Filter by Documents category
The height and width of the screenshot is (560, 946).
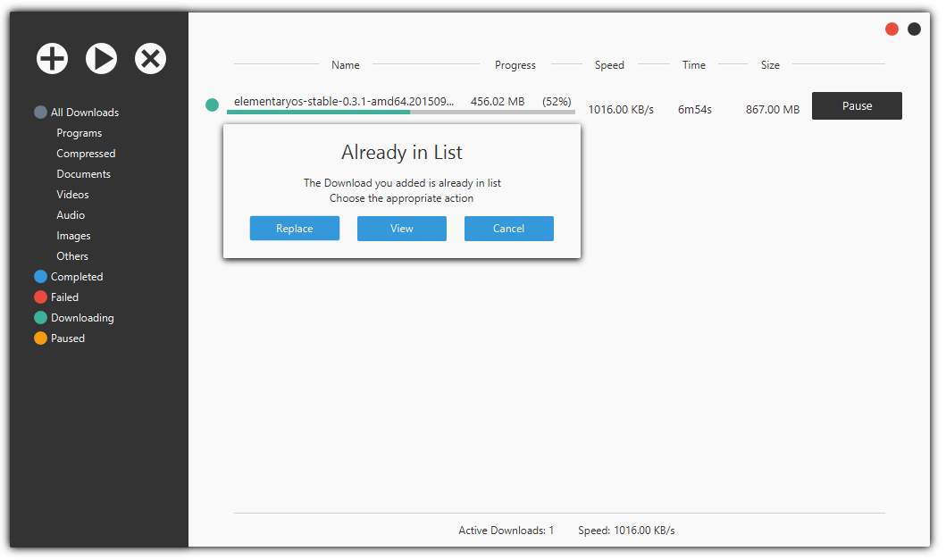(x=83, y=174)
